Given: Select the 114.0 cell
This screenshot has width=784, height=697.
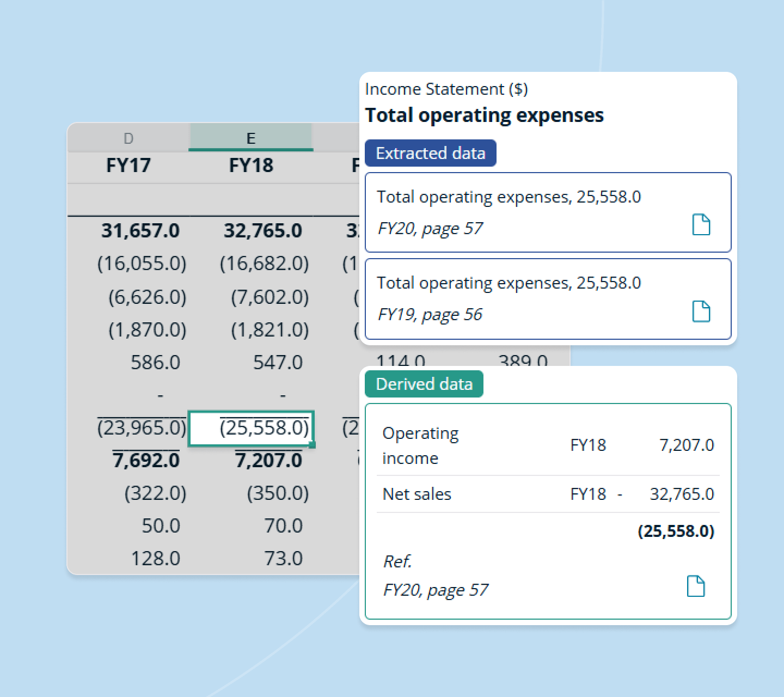Looking at the screenshot, I should tap(401, 361).
